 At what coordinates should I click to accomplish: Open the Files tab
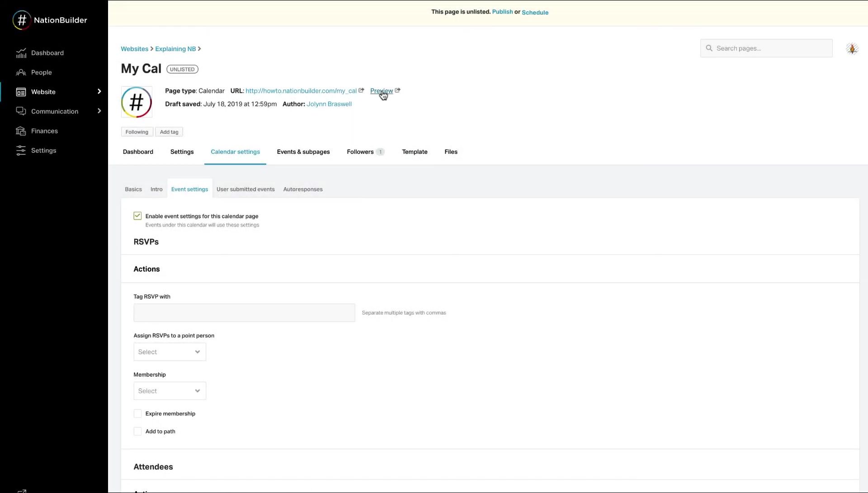pyautogui.click(x=451, y=152)
